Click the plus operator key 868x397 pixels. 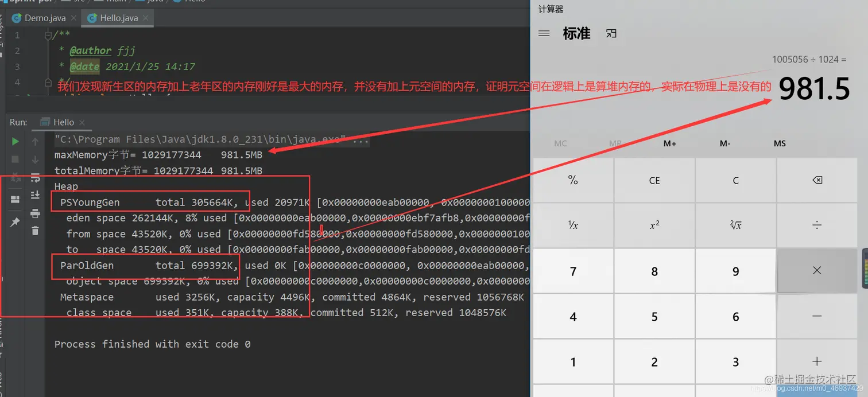coord(817,361)
